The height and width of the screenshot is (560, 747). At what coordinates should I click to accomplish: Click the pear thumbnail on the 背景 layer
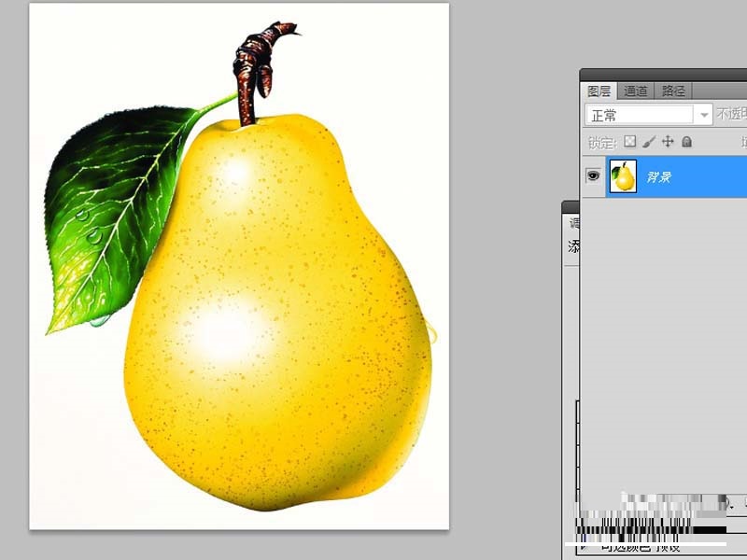pos(623,176)
